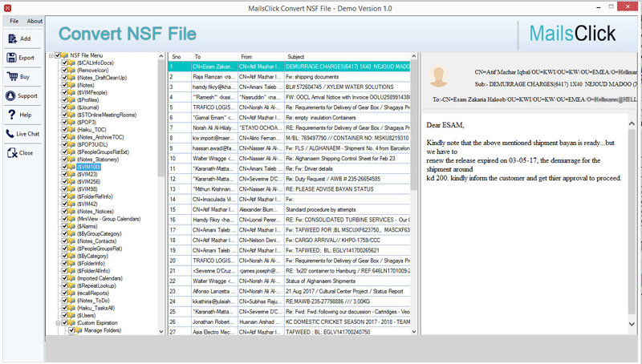Collapse the Custom Expiration tree node

[x=58, y=323]
